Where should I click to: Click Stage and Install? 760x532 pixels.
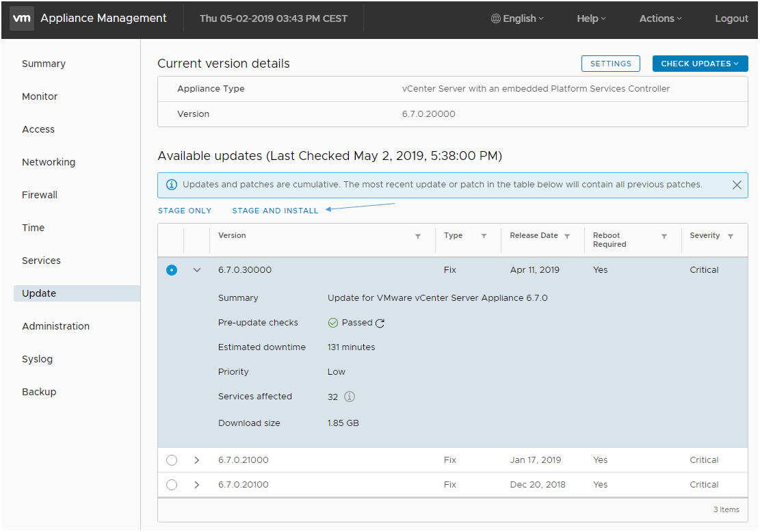(275, 210)
